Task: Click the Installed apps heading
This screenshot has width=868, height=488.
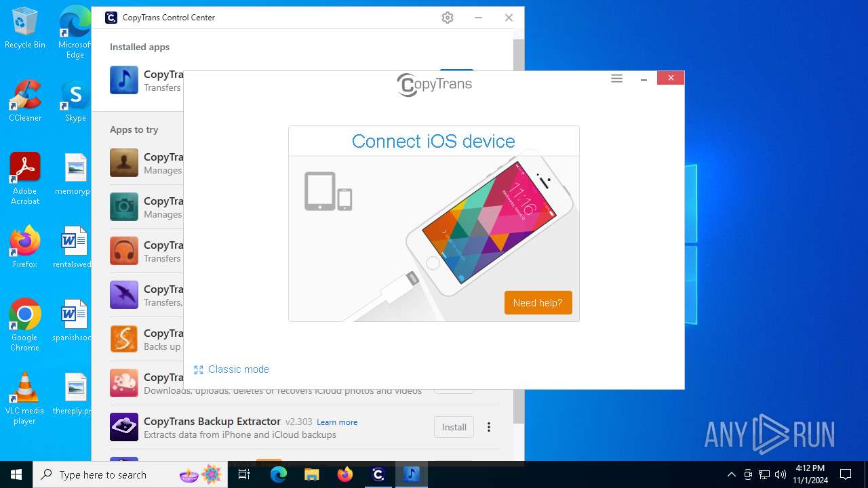Action: pos(140,47)
